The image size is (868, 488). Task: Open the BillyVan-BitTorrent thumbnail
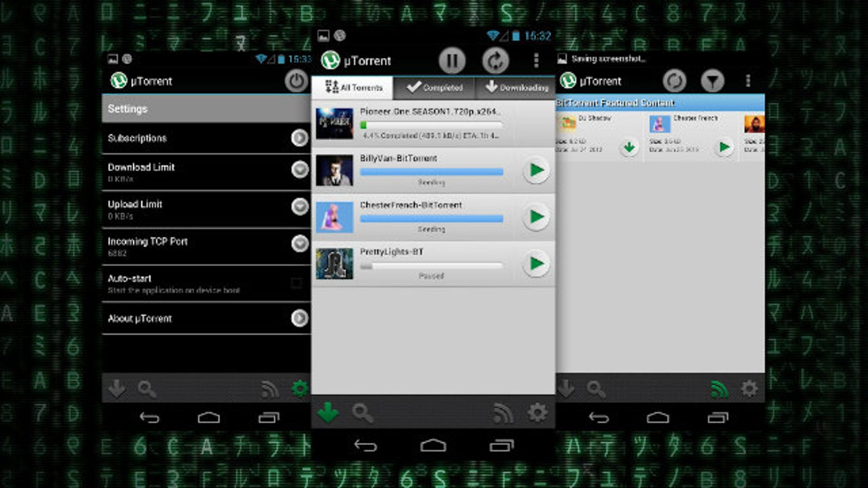pos(334,170)
